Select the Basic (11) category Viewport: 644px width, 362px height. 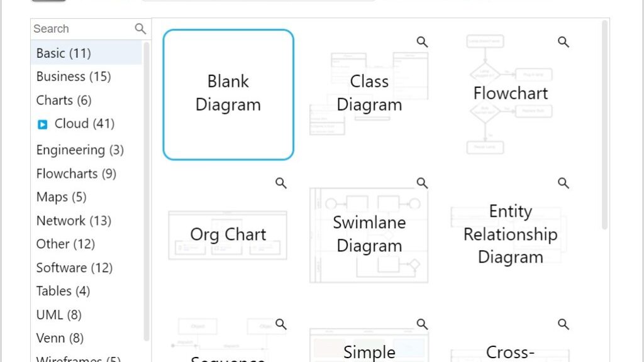pos(64,53)
